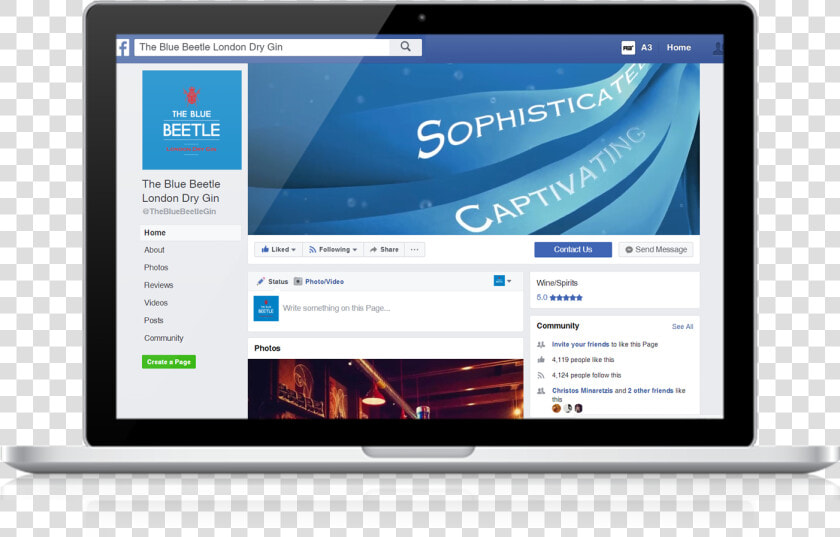Click the friends icon beside Christos Minaretzis
Screen dimensions: 840x537
tap(541, 391)
